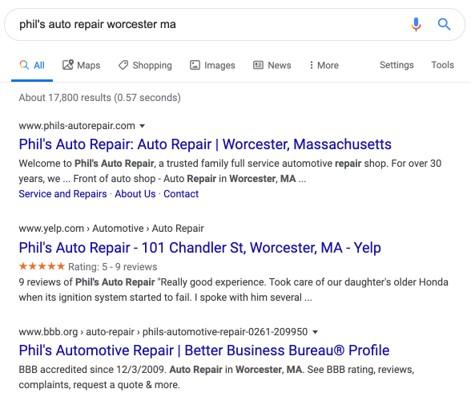
Task: Click the Maps tab icon
Action: tap(68, 65)
